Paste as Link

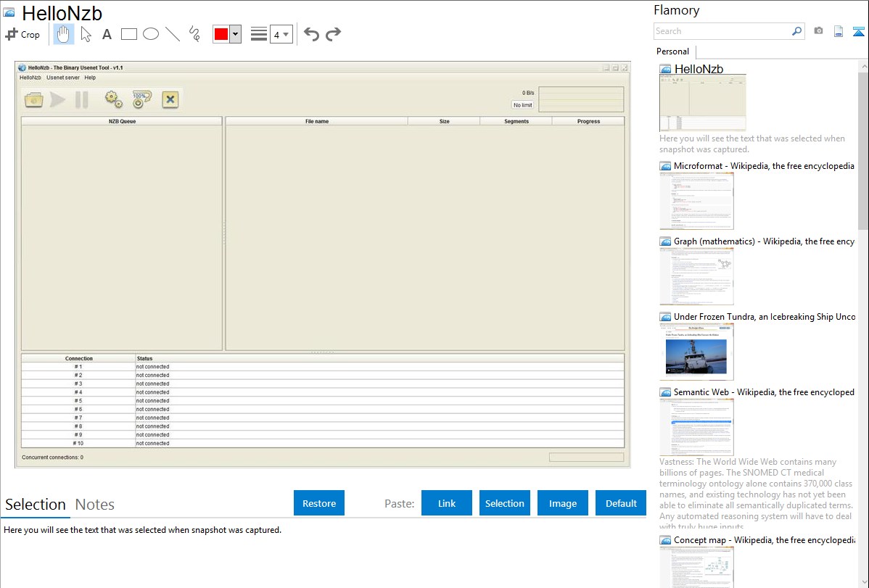(447, 503)
